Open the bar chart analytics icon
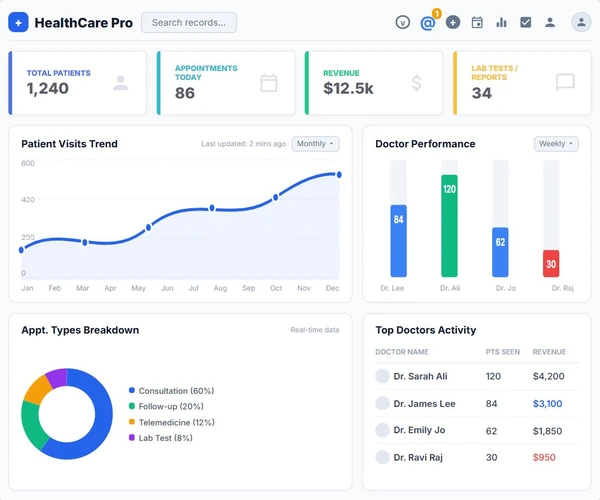This screenshot has width=600, height=500. click(x=501, y=23)
